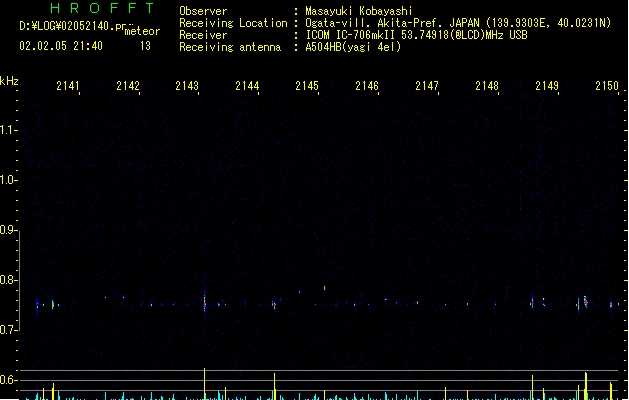
Task: Click the meteor count value 13
Action: click(145, 46)
